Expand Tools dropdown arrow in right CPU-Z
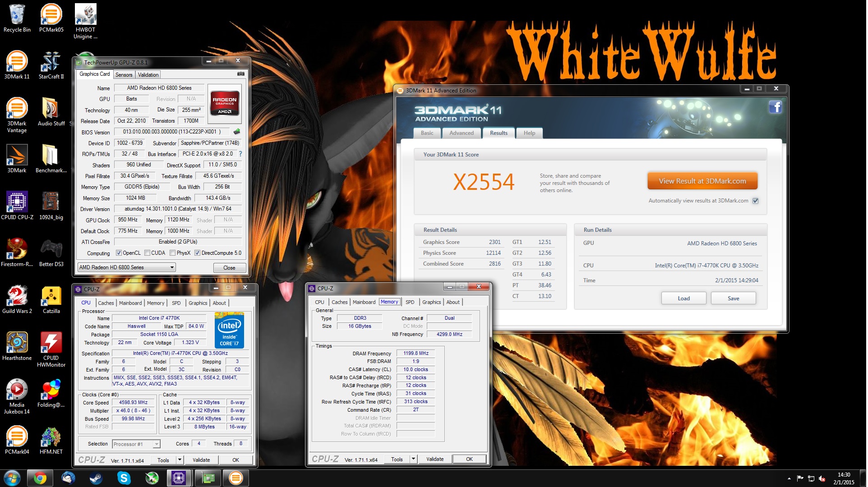 tap(413, 459)
